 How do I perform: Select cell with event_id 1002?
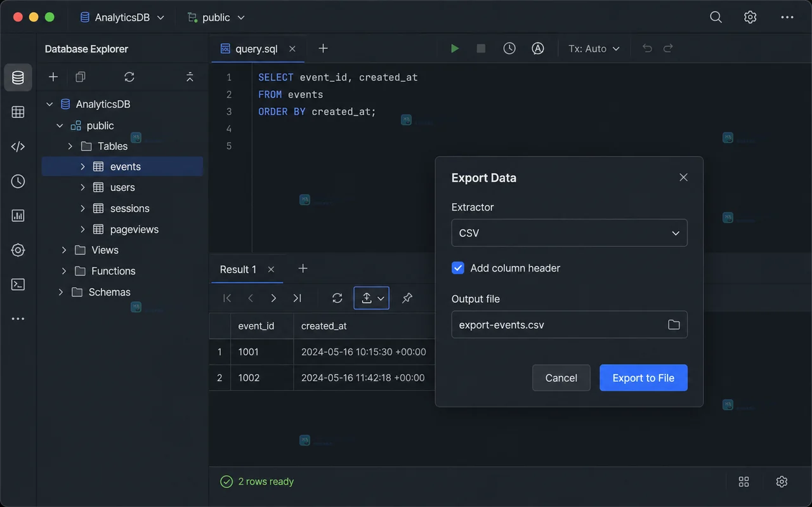262,378
